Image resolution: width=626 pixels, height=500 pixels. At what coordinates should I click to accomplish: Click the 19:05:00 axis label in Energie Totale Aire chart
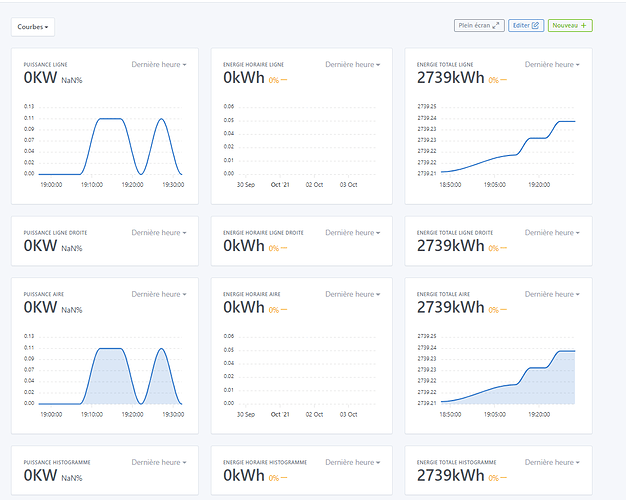[x=495, y=415]
